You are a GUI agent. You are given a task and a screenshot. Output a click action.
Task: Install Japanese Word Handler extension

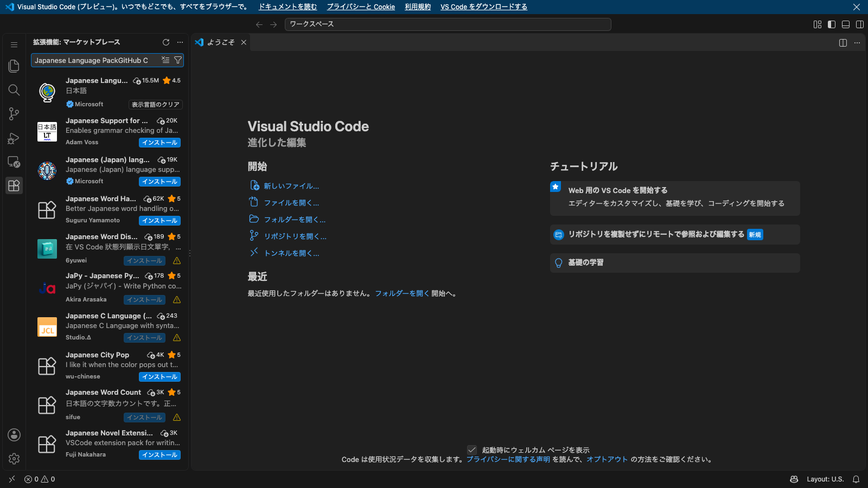[160, 221]
